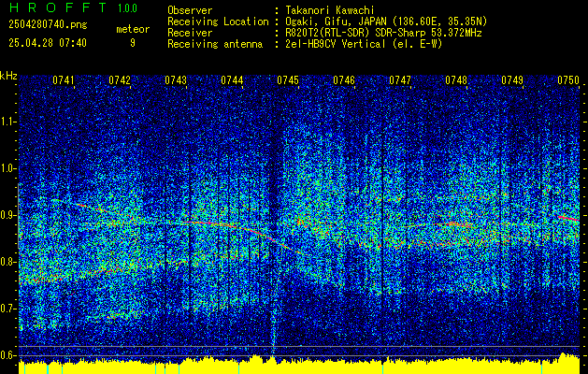Screen dimensions: 588x374
Task: Click the Receiver label
Action: [x=190, y=33]
